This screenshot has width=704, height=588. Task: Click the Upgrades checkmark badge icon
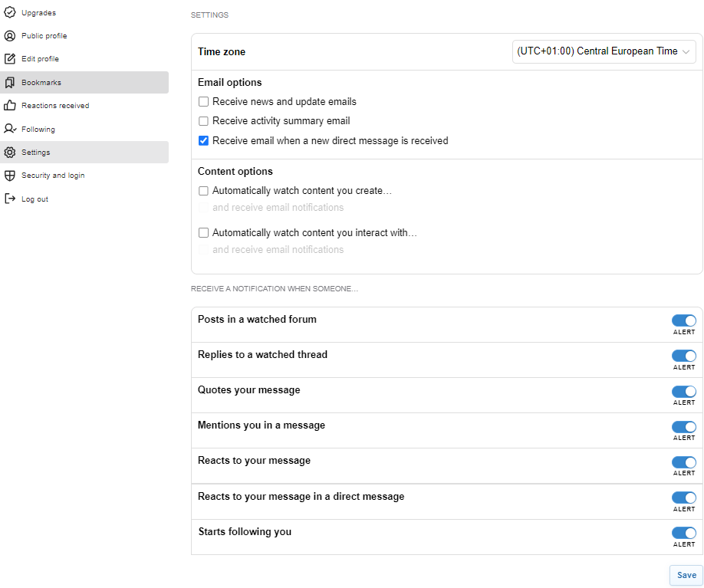point(9,12)
